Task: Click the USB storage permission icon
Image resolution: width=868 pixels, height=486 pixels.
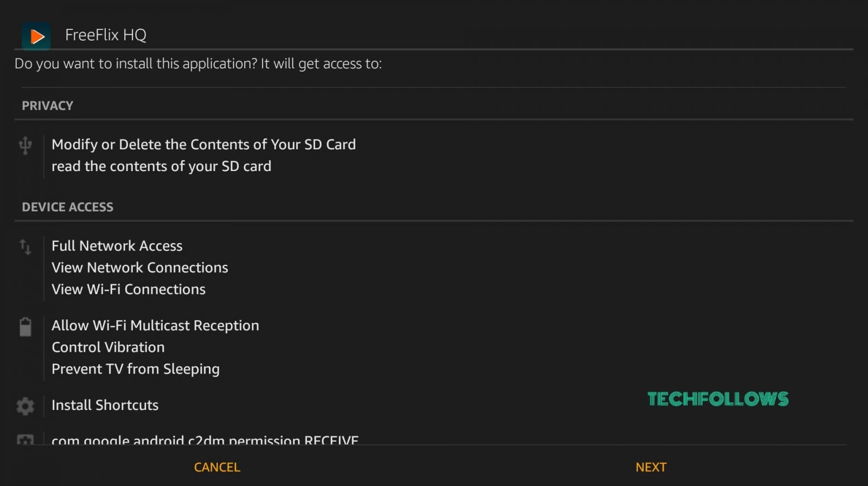Action: [x=25, y=146]
